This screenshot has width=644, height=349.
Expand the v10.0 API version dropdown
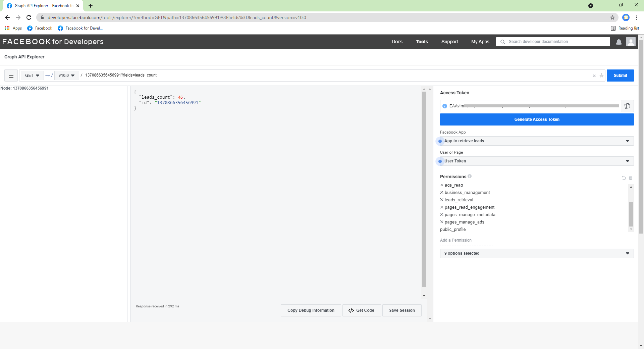[66, 76]
